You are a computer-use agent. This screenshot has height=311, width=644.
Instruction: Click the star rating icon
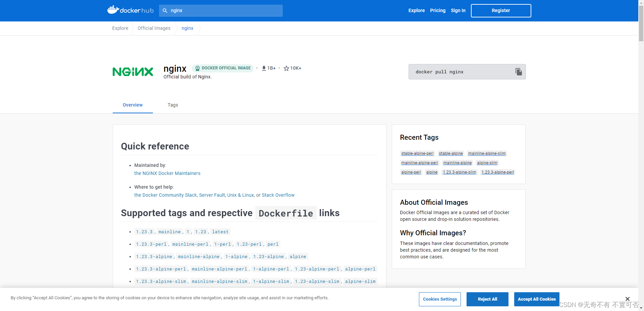pyautogui.click(x=286, y=68)
